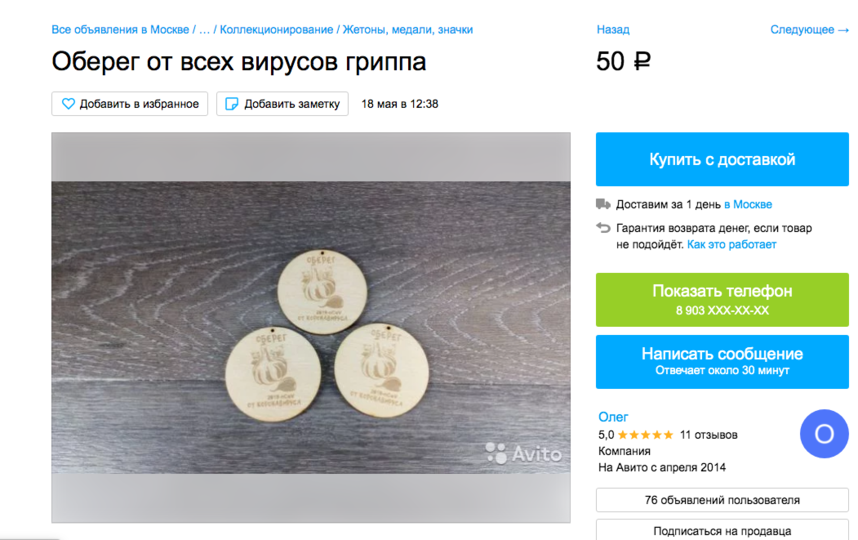Open the seller's round blue avatar
The width and height of the screenshot is (858, 540).
[x=824, y=433]
